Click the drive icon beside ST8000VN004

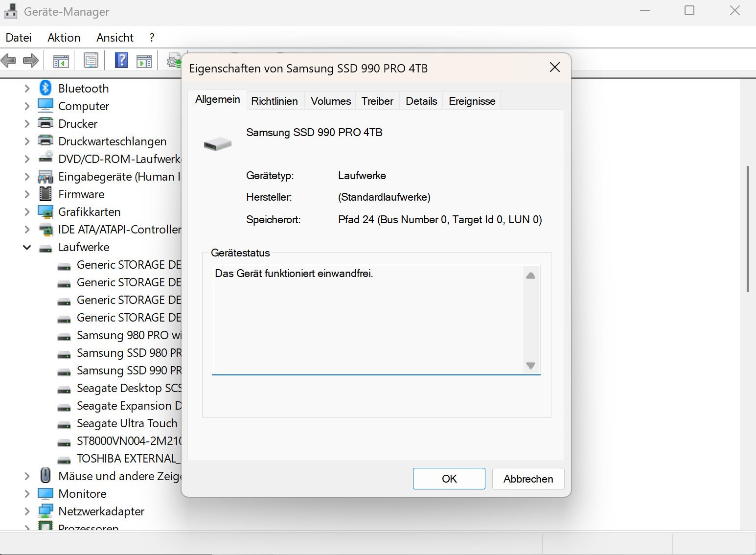[x=64, y=442]
